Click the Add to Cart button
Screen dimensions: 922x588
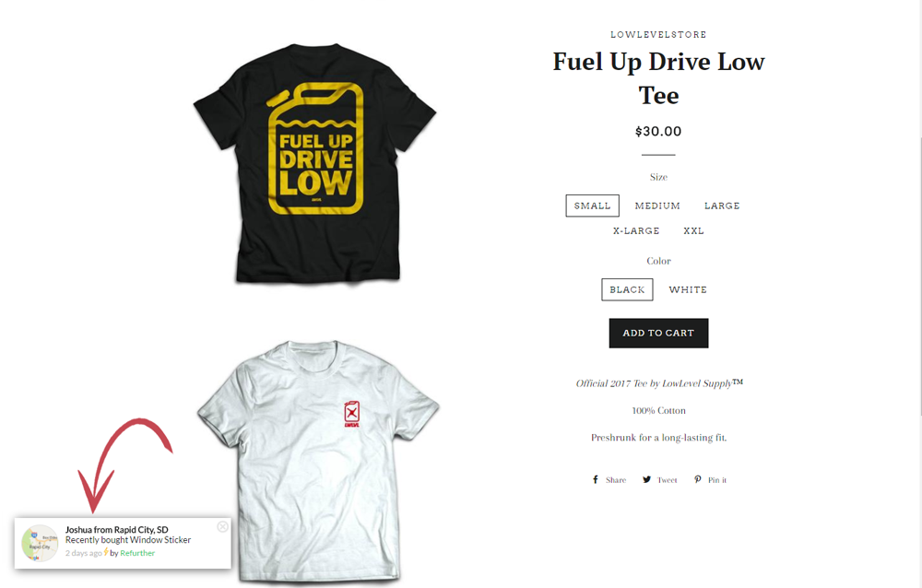658,334
